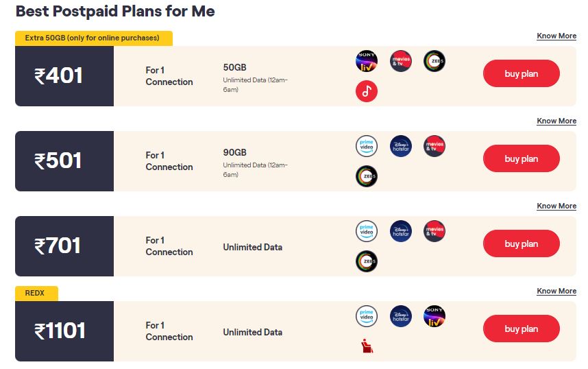Image resolution: width=588 pixels, height=369 pixels.
Task: Open Know More for ₹401 plan
Action: coord(556,36)
